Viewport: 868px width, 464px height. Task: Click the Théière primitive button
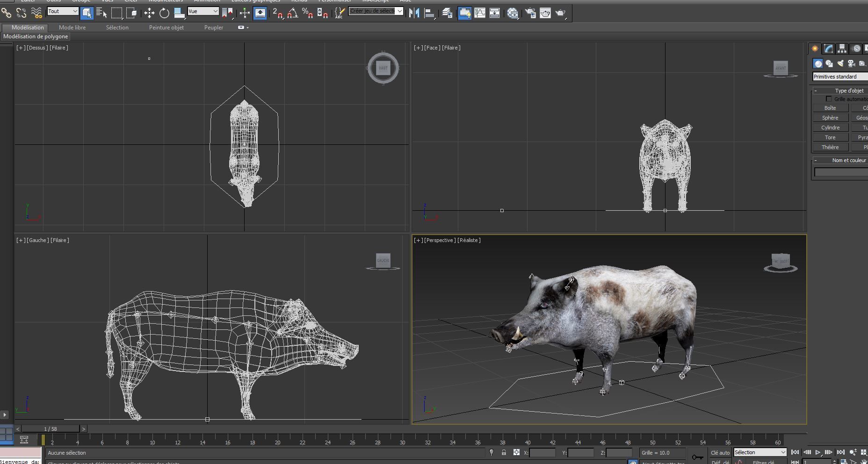830,147
